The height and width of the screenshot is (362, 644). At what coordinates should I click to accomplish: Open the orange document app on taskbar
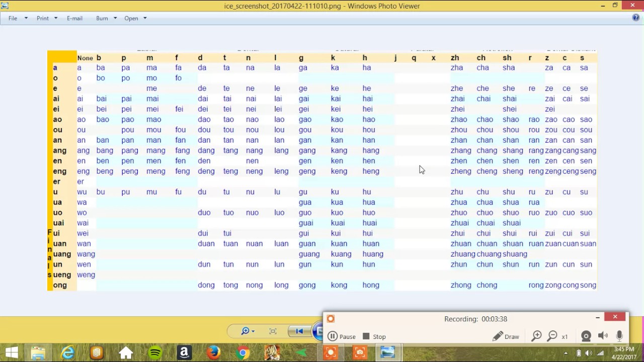coord(97,353)
